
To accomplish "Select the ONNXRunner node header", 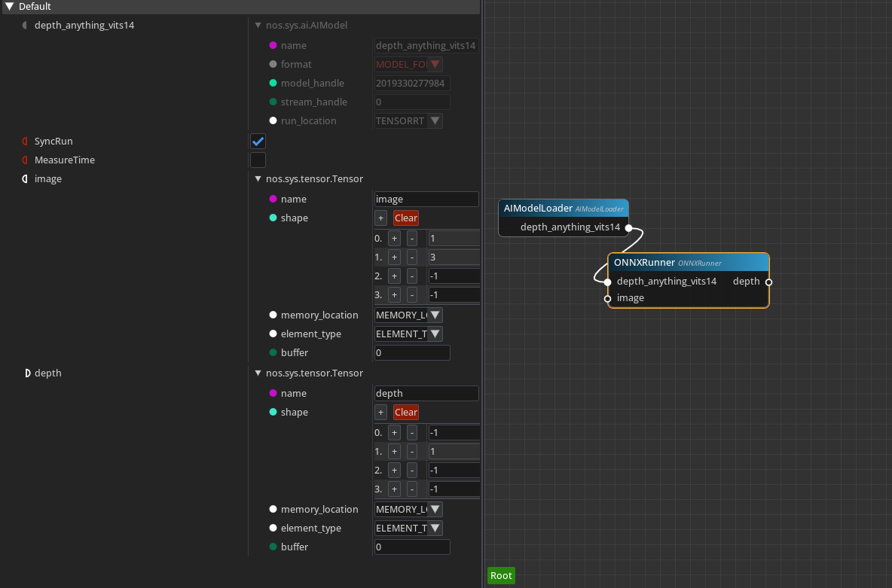I will [689, 262].
